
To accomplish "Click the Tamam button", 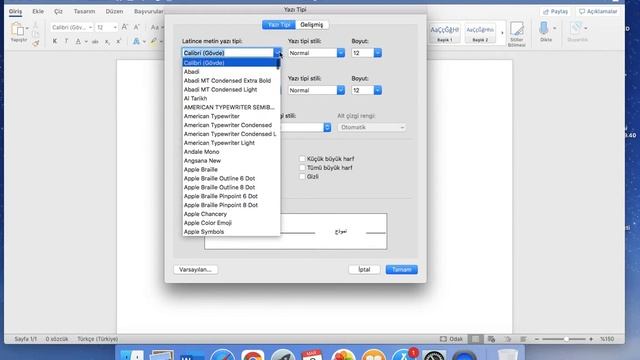I will click(402, 269).
